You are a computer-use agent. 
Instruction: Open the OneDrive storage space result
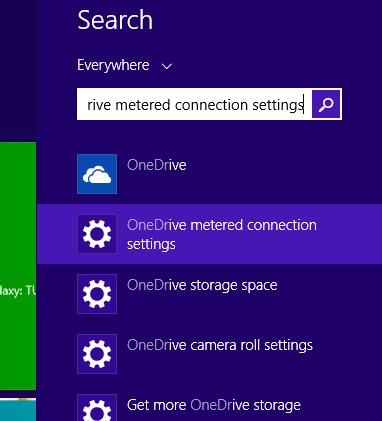[x=209, y=294]
